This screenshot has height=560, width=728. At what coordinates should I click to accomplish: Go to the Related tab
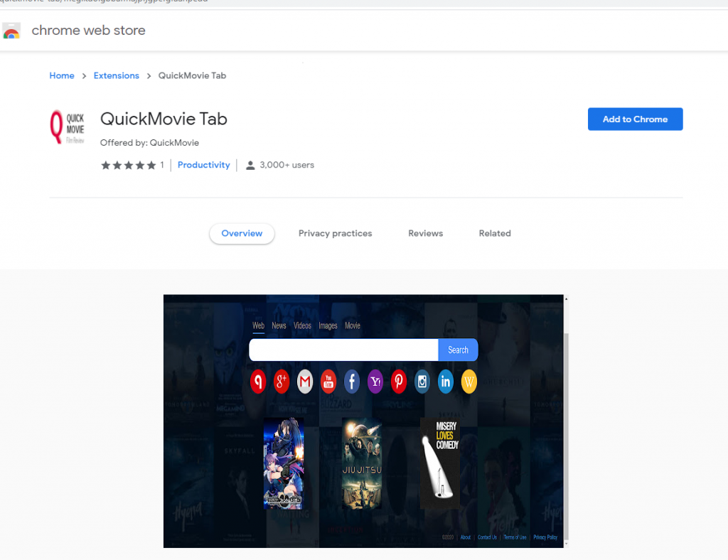pos(495,233)
